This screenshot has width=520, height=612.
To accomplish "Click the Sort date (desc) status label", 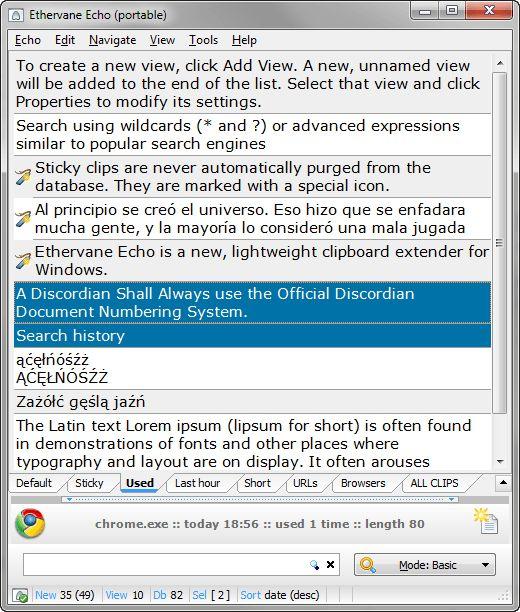I will point(280,595).
